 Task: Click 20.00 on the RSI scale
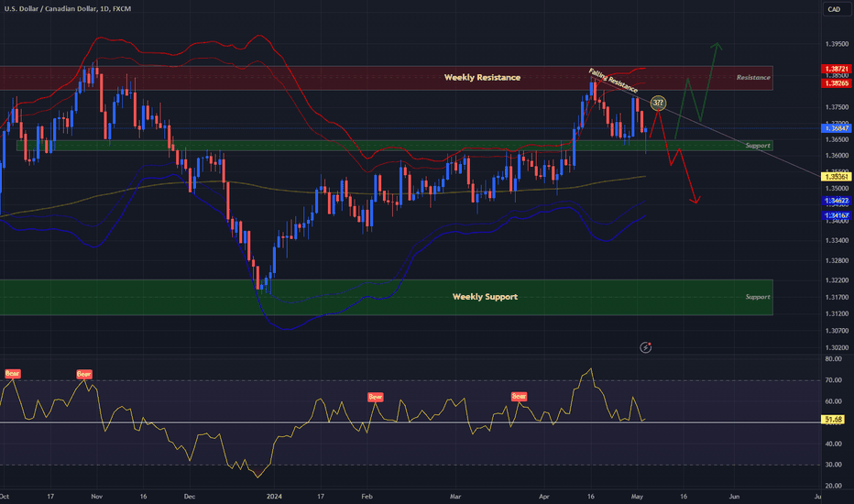click(833, 486)
